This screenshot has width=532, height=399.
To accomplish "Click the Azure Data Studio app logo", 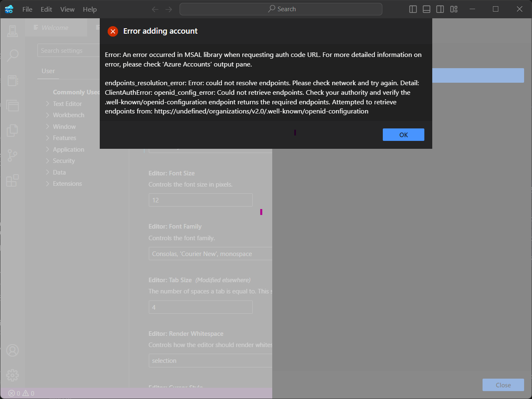I will (x=9, y=9).
